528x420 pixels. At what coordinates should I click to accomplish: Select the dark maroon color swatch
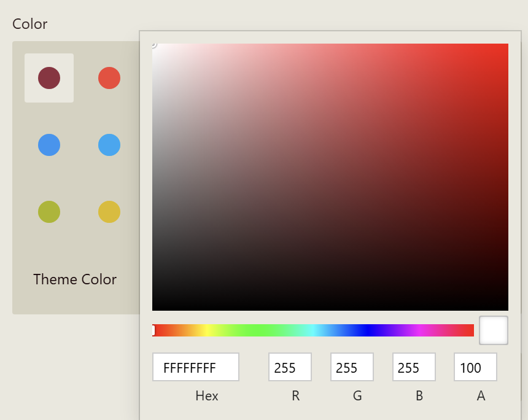(49, 78)
